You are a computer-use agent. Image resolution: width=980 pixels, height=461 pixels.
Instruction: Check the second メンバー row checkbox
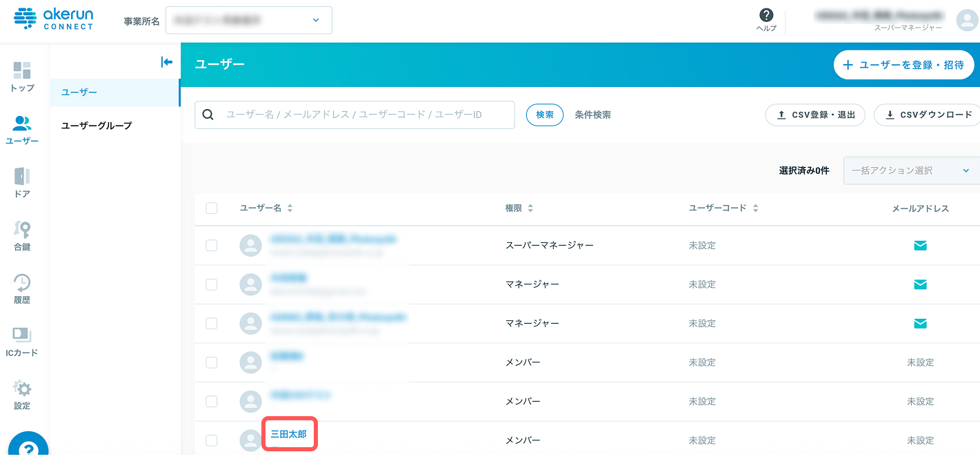[x=212, y=401]
